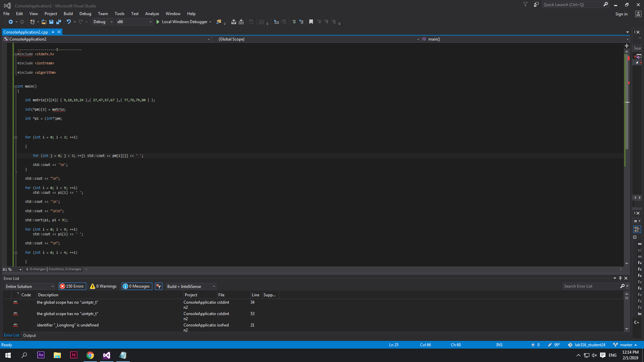Image resolution: width=644 pixels, height=362 pixels.
Task: Click the pin icon on ConsoleApplication2.cpp tab
Action: [x=53, y=32]
